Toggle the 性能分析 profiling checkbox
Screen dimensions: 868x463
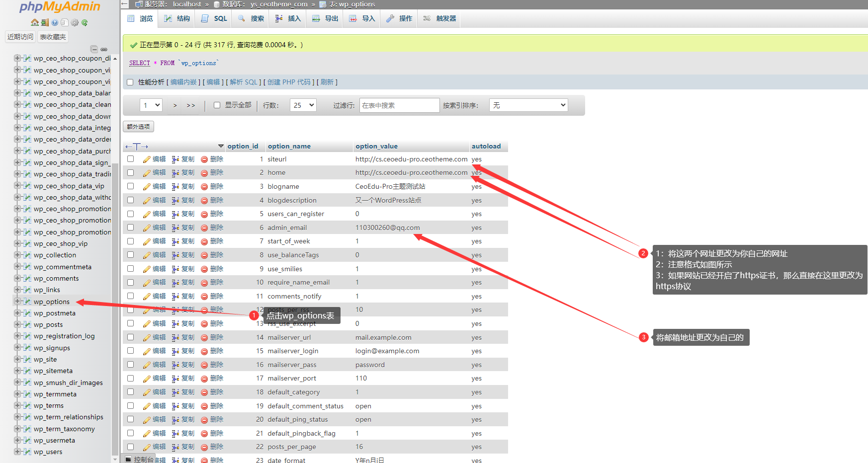tap(130, 82)
